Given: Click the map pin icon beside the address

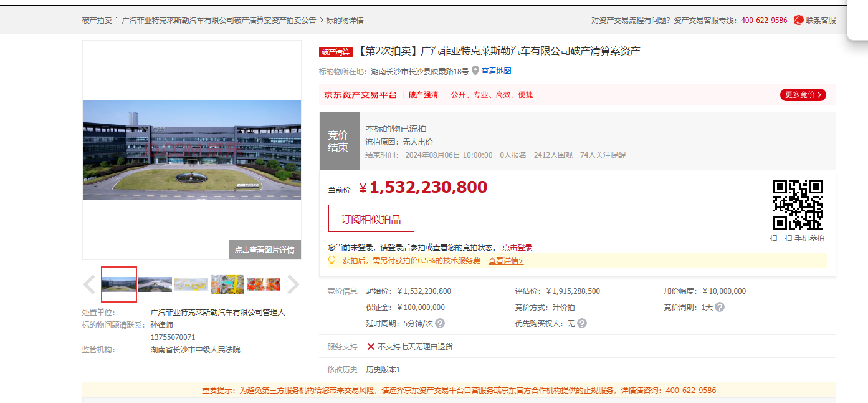Looking at the screenshot, I should (x=475, y=71).
